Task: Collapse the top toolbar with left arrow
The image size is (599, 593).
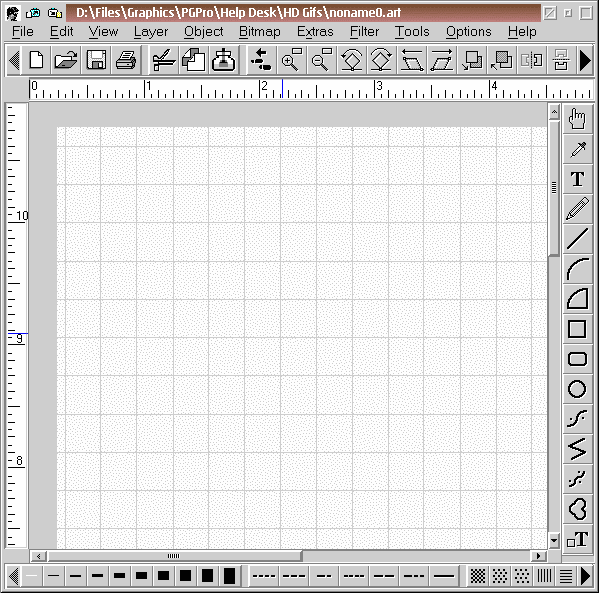Action: (x=14, y=60)
